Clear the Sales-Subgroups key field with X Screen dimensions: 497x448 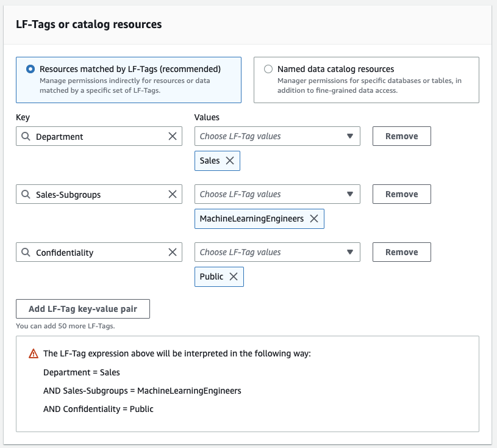coord(173,194)
